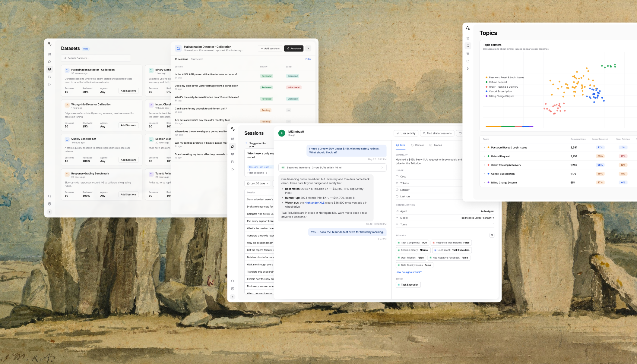Switch to the Review tab

click(417, 145)
